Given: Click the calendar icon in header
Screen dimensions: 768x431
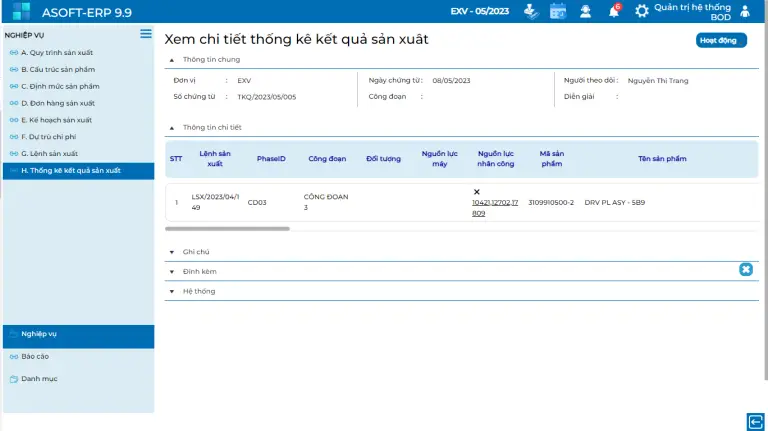Looking at the screenshot, I should (558, 11).
